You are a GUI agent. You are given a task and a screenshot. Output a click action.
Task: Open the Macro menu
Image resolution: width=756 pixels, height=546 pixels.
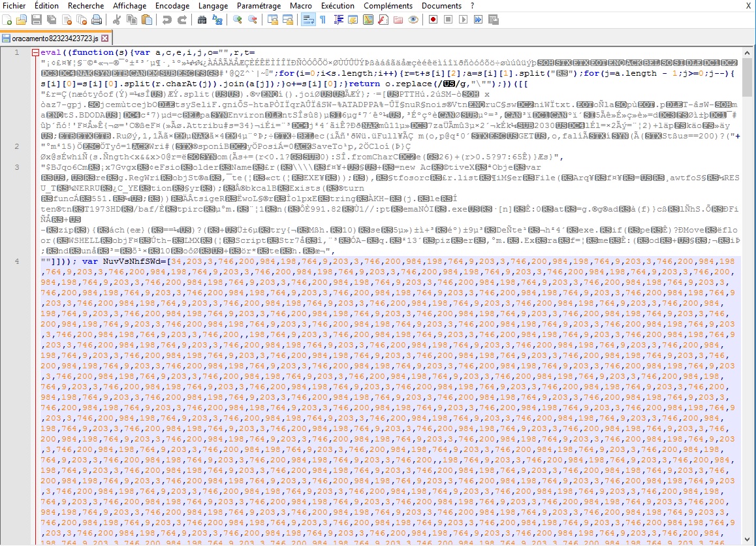pyautogui.click(x=301, y=6)
